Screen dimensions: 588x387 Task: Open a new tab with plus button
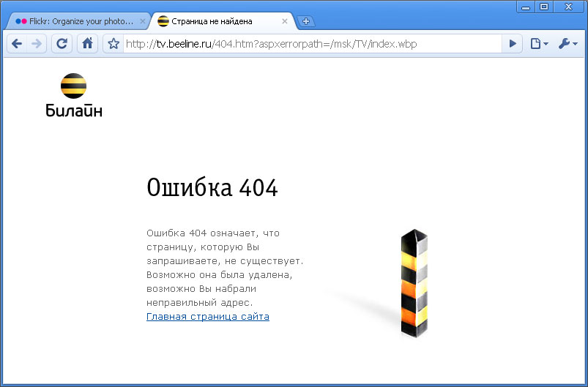pyautogui.click(x=306, y=21)
